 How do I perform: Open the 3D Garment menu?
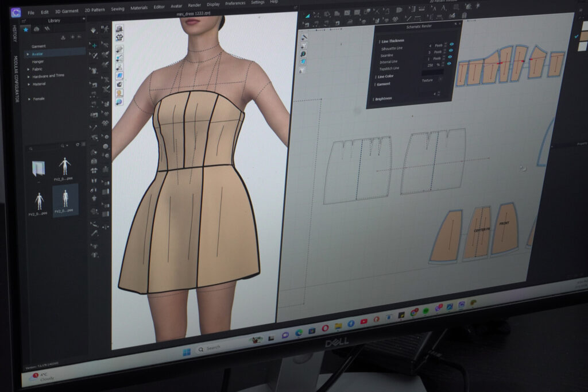67,11
